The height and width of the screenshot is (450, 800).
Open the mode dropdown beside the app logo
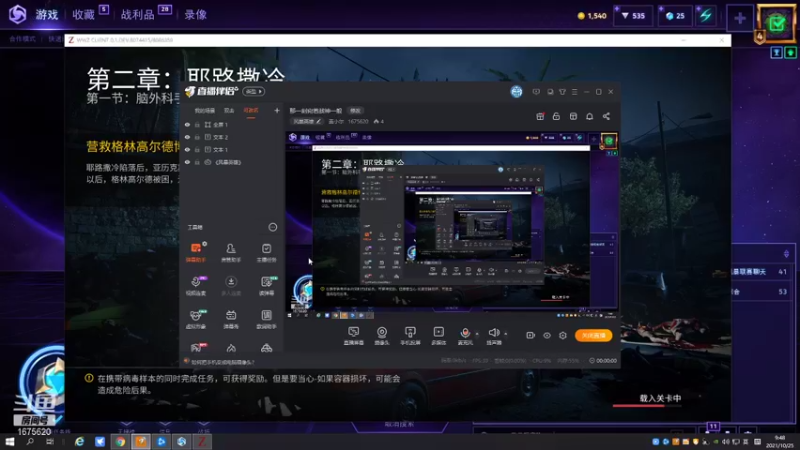point(253,92)
